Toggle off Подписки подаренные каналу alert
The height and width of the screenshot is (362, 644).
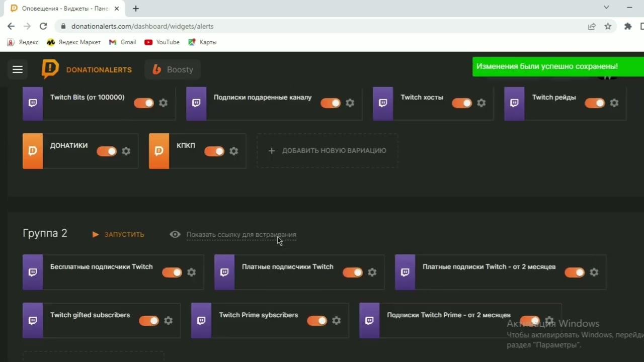click(331, 103)
